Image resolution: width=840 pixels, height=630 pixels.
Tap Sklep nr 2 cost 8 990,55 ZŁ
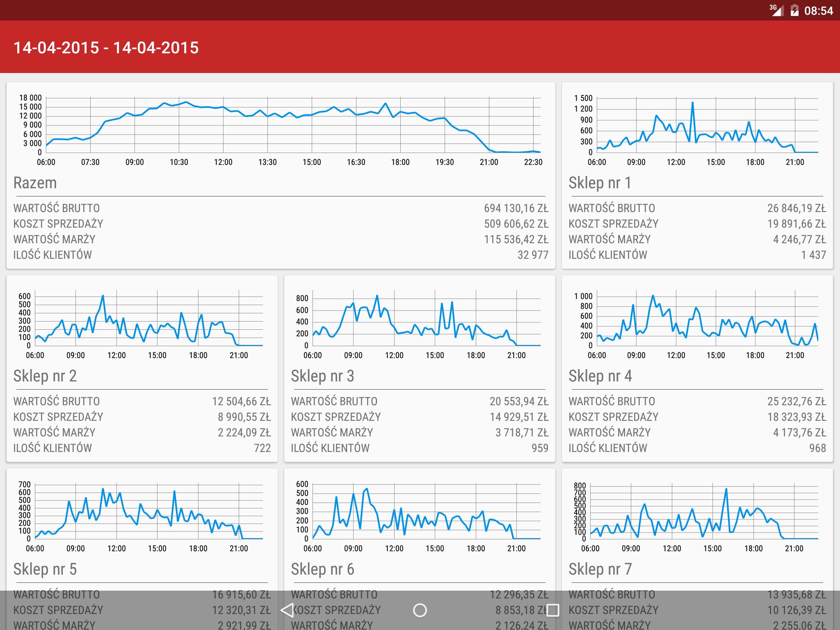[244, 417]
